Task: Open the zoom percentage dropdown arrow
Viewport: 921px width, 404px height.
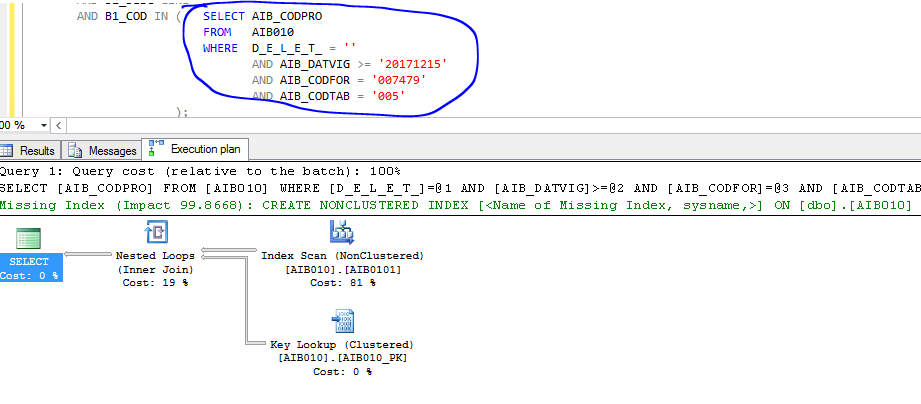Action: click(42, 124)
